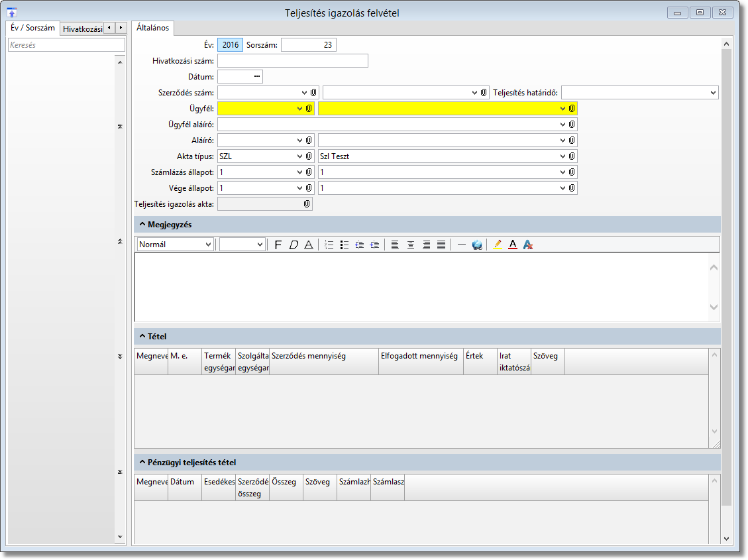This screenshot has width=748, height=560.
Task: Click paperclip beside Teljesítés igazolás akta
Action: [307, 204]
